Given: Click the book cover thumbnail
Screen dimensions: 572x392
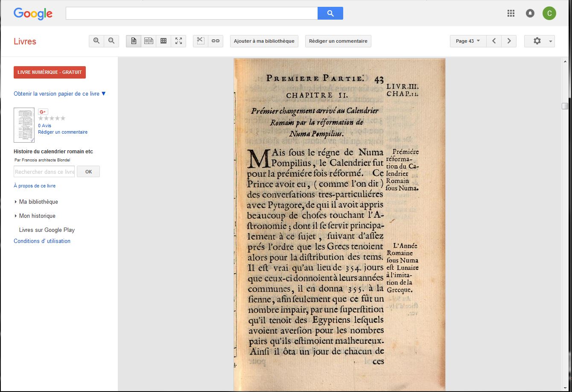Looking at the screenshot, I should (24, 125).
